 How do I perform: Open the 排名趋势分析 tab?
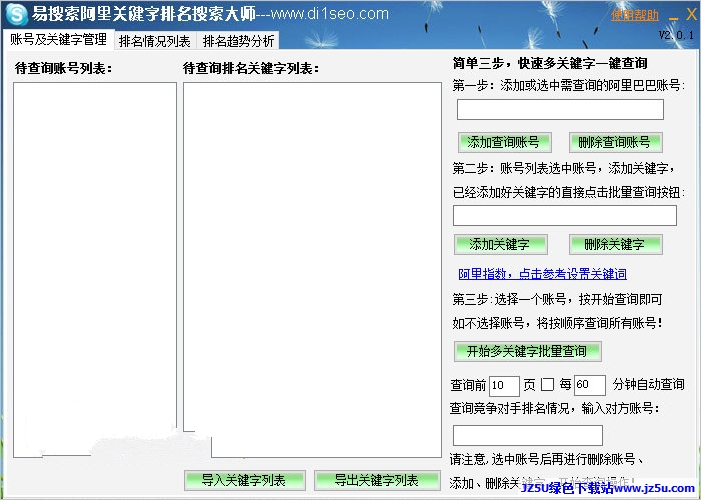coord(238,41)
